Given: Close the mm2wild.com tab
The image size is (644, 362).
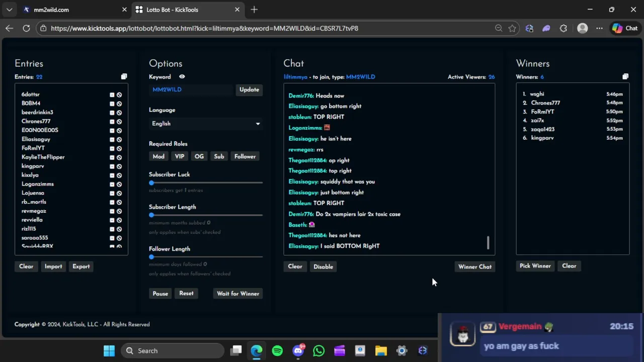Looking at the screenshot, I should point(124,10).
